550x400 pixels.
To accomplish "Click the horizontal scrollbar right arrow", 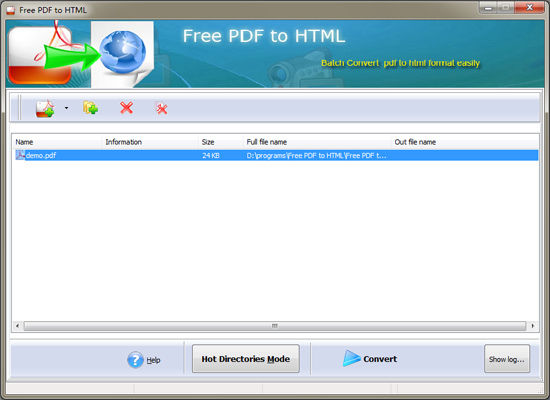I will (533, 326).
